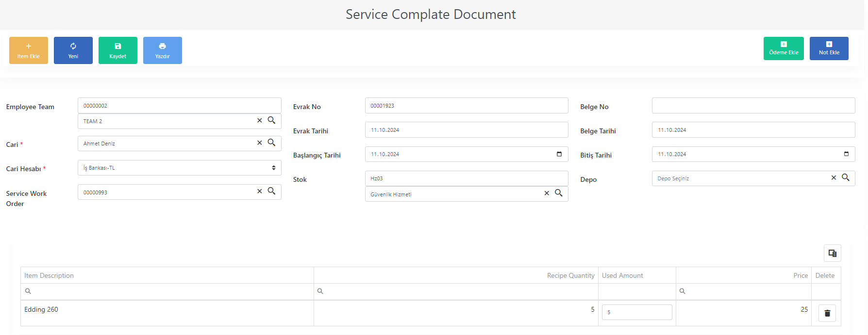This screenshot has width=868, height=335.
Task: Open the Cari Hesabı İş Bankası-TL dropdown
Action: point(180,168)
